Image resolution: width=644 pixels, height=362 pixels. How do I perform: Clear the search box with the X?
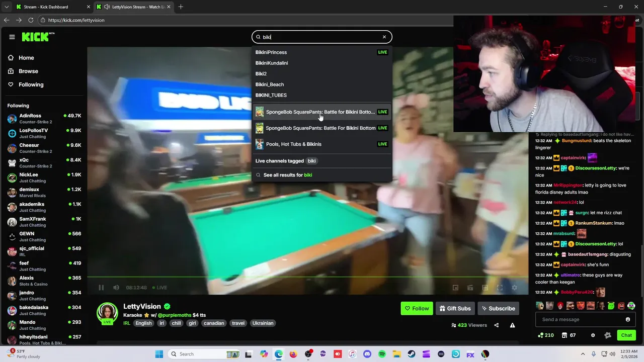point(384,37)
